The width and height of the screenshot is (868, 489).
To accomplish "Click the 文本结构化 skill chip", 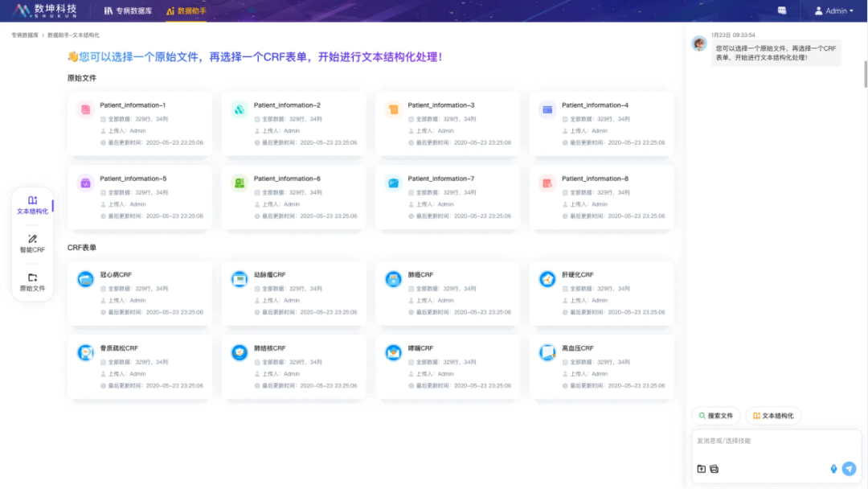I will pyautogui.click(x=773, y=416).
